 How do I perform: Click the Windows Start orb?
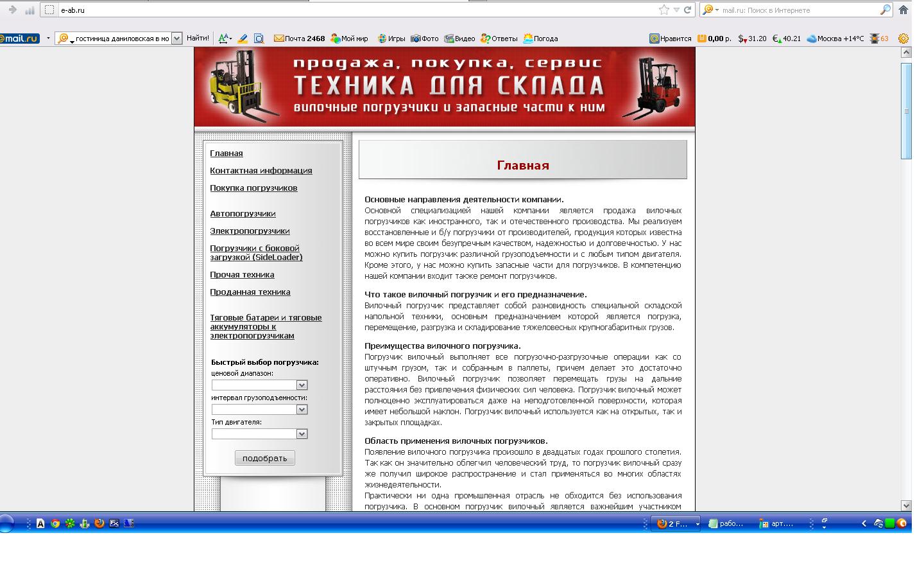[x=6, y=523]
